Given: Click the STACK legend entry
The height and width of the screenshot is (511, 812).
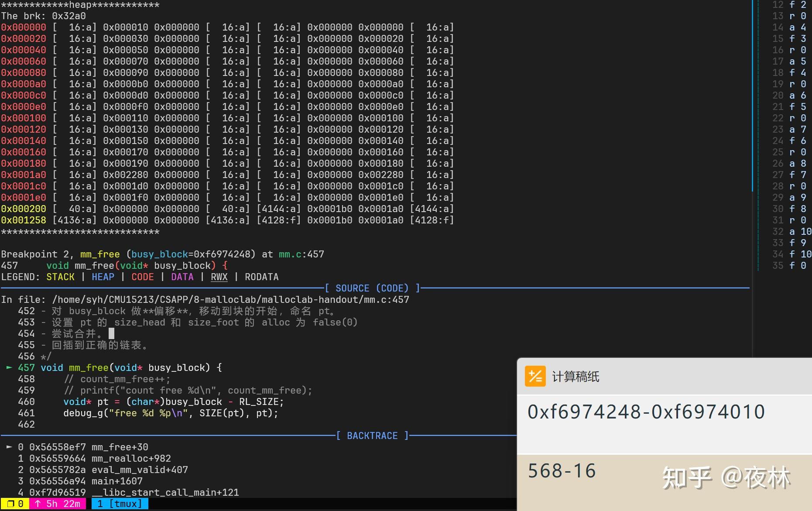Looking at the screenshot, I should click(61, 277).
